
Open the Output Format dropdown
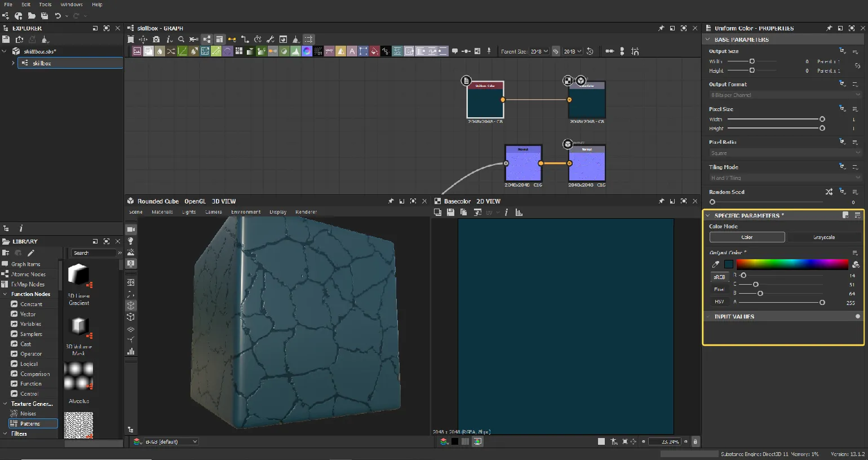(785, 95)
